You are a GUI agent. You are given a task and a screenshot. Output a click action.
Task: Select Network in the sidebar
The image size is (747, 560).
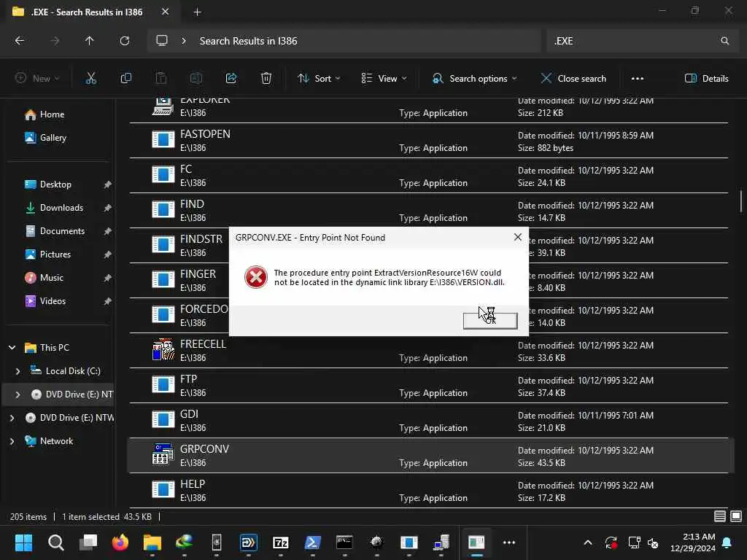coord(56,441)
